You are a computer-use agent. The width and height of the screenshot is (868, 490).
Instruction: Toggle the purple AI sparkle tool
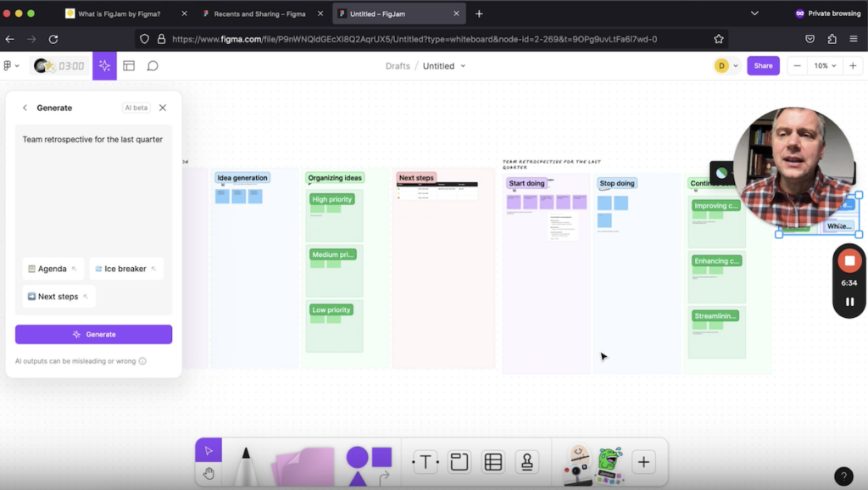(103, 65)
